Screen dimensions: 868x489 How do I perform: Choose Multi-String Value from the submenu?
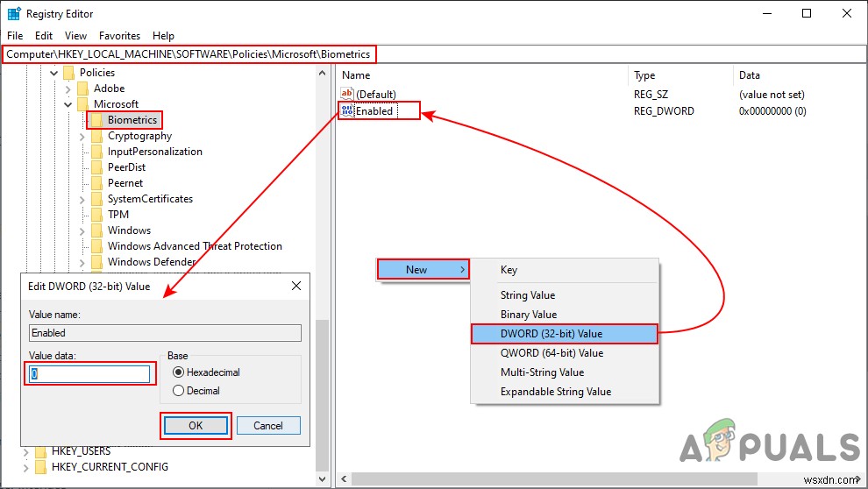click(x=565, y=372)
